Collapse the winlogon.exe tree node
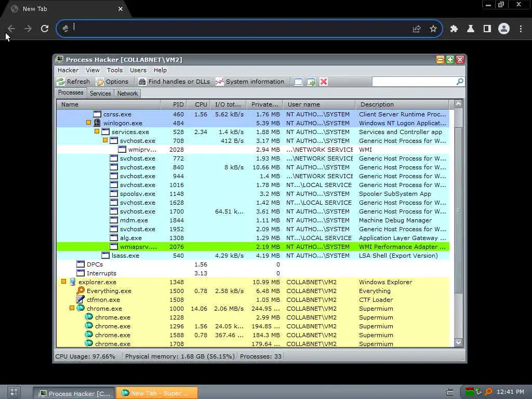The image size is (532, 399). 88,123
